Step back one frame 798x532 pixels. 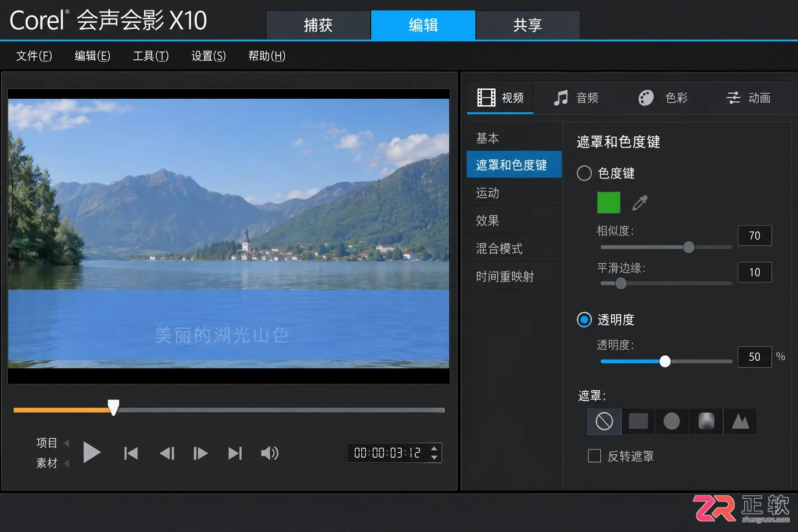pyautogui.click(x=167, y=453)
